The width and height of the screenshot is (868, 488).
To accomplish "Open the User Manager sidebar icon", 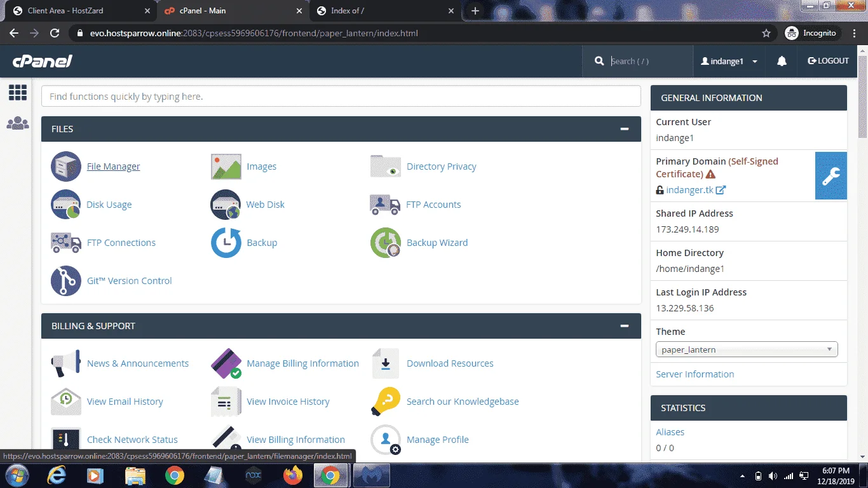I will [x=18, y=123].
